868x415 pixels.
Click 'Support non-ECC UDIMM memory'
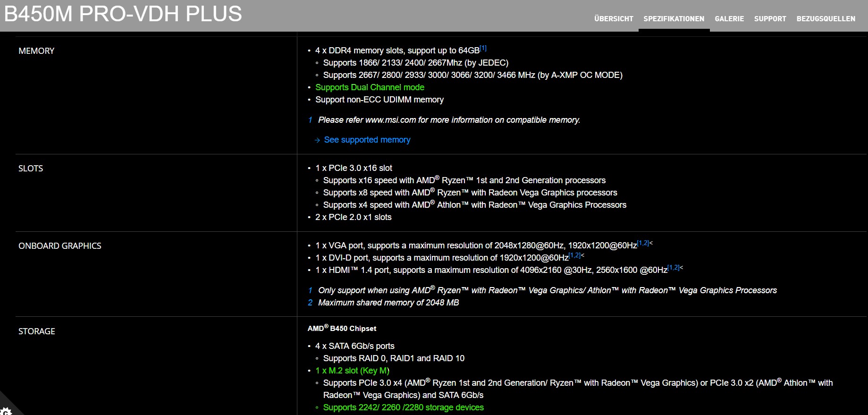click(379, 100)
